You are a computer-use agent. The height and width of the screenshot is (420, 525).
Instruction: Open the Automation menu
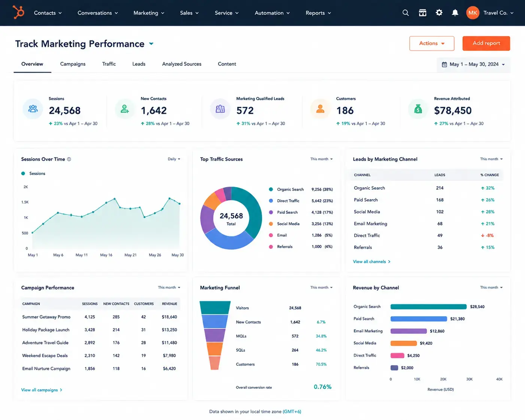pyautogui.click(x=272, y=13)
